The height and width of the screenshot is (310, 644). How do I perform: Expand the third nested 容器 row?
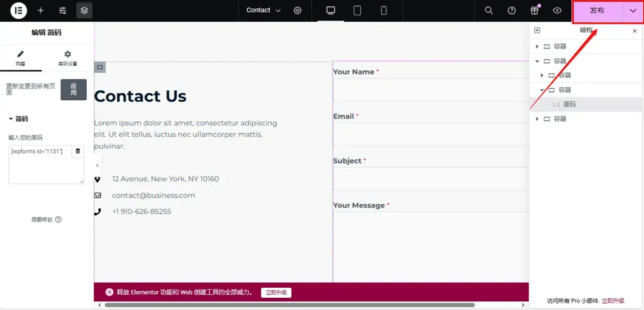(x=542, y=76)
